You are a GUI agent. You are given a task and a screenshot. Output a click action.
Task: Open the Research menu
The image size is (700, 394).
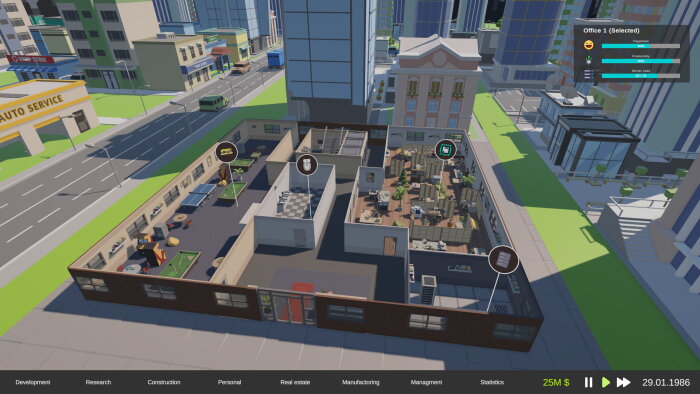(x=98, y=382)
